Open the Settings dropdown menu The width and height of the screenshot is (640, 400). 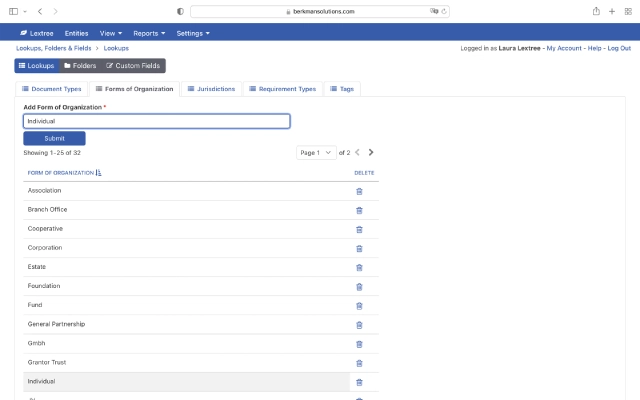pyautogui.click(x=193, y=33)
